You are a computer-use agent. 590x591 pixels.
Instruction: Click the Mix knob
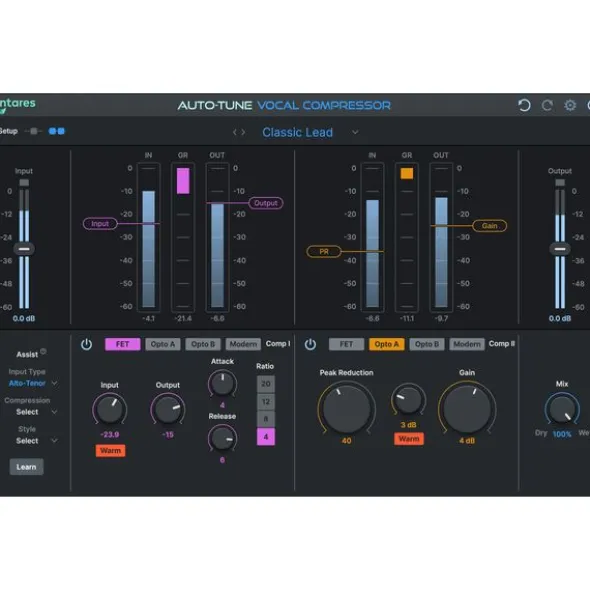click(562, 409)
